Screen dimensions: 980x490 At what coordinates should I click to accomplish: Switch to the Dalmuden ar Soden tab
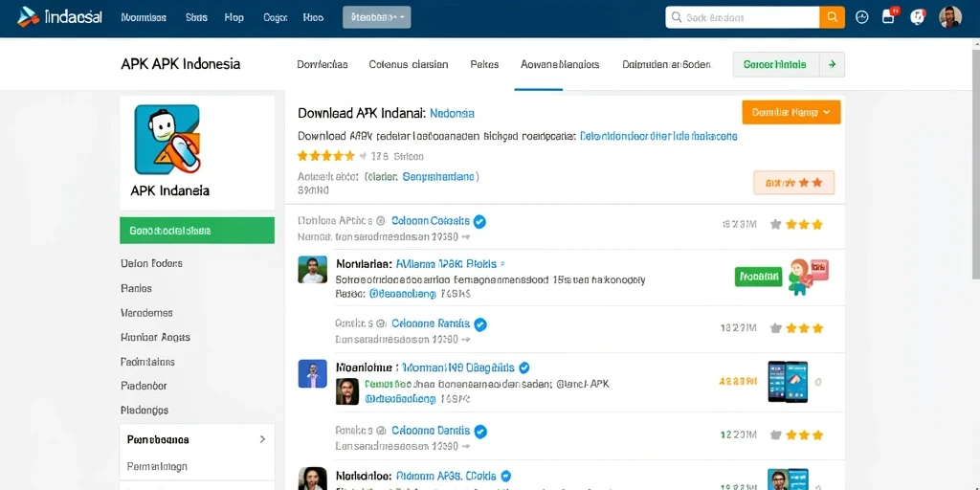[667, 64]
